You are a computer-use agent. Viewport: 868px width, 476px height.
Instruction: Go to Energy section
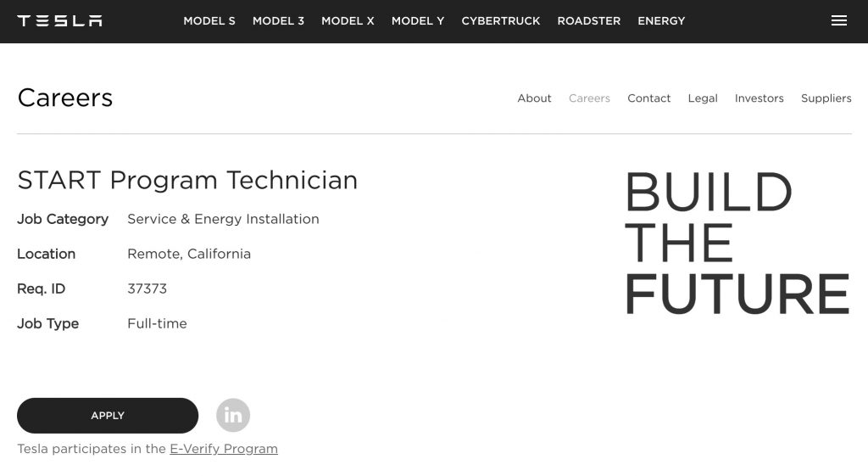coord(661,21)
